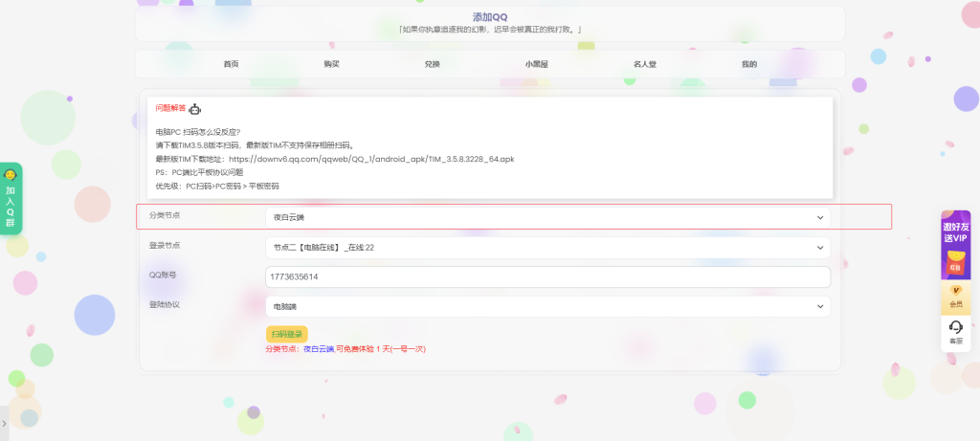Click the 优先级 priority line text
The image size is (980, 441).
217,187
